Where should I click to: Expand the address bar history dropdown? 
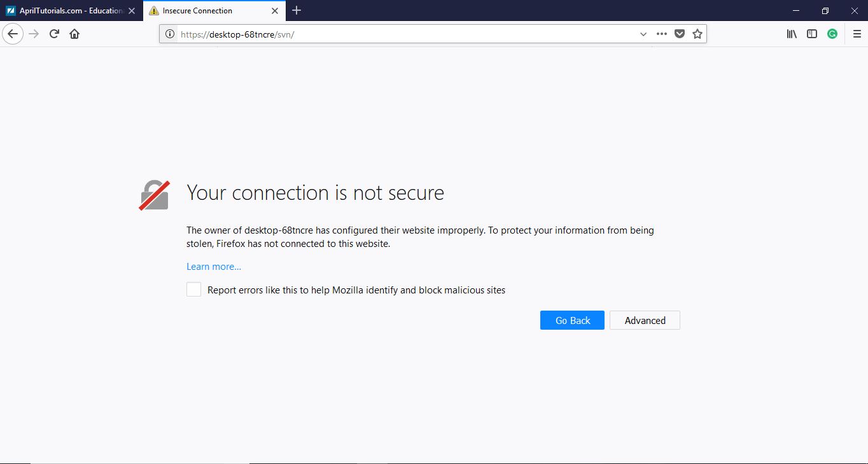point(643,34)
